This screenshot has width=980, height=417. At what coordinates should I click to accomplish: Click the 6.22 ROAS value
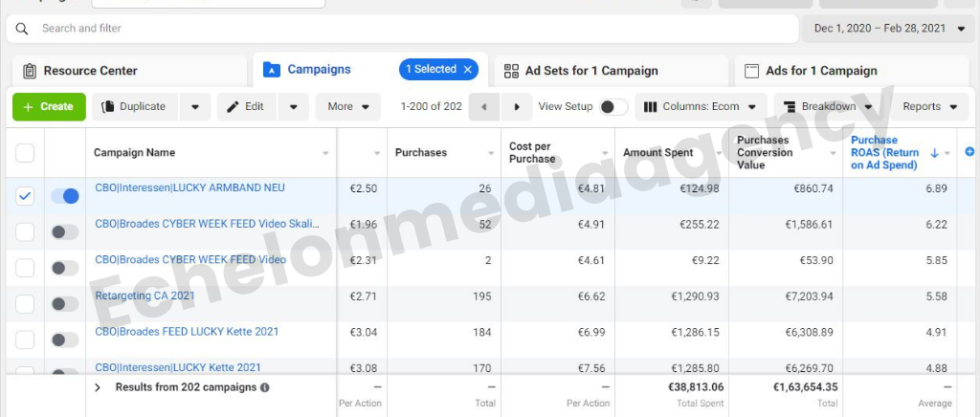point(936,225)
